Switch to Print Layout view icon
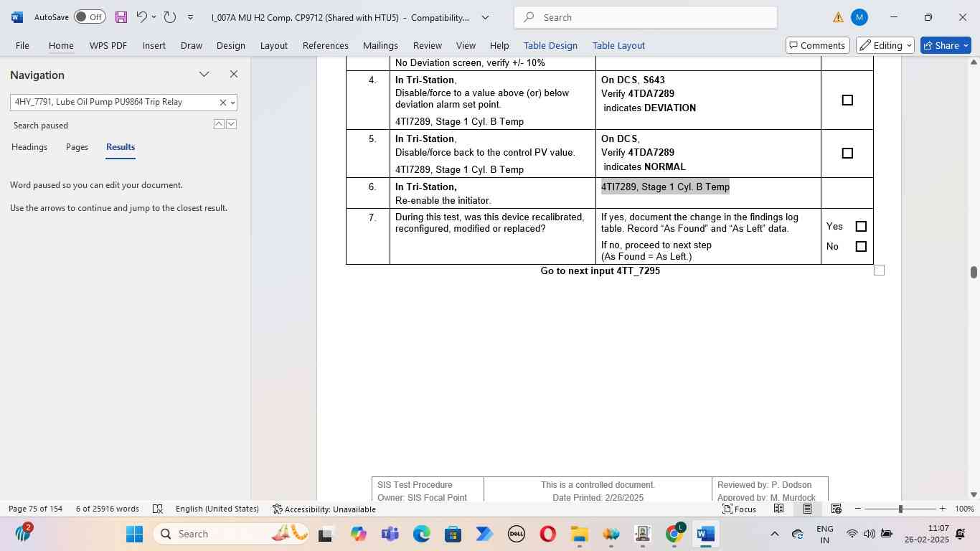 pyautogui.click(x=807, y=509)
